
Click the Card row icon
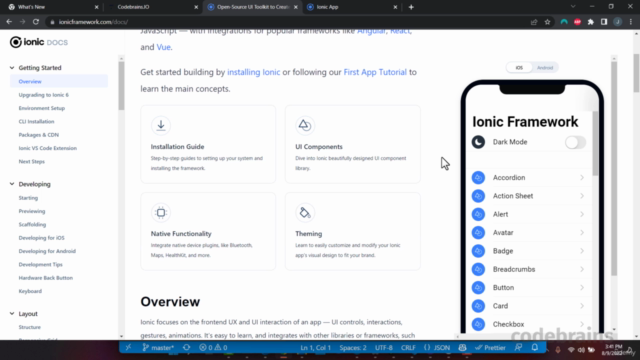pos(478,306)
